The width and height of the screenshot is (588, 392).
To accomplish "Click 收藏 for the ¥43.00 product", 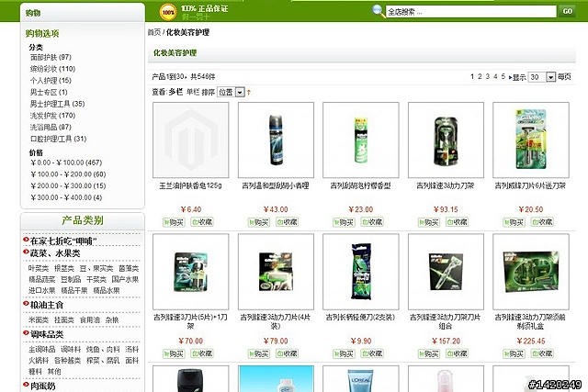I will click(x=288, y=222).
